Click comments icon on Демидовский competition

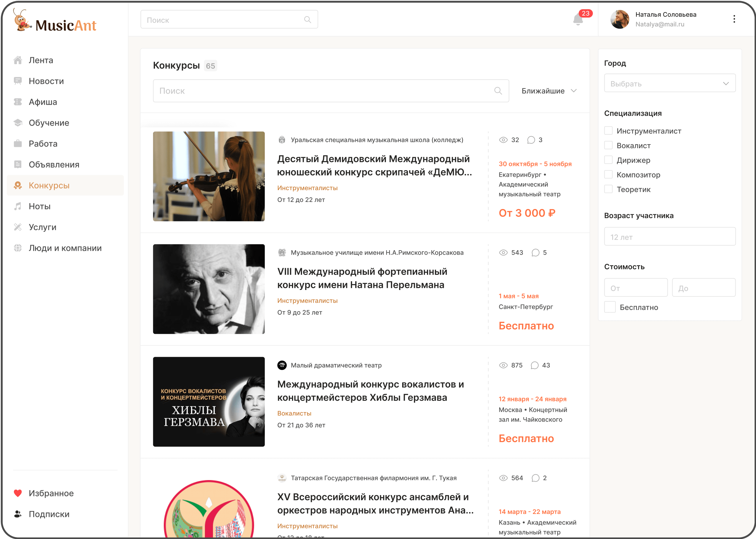click(x=531, y=140)
